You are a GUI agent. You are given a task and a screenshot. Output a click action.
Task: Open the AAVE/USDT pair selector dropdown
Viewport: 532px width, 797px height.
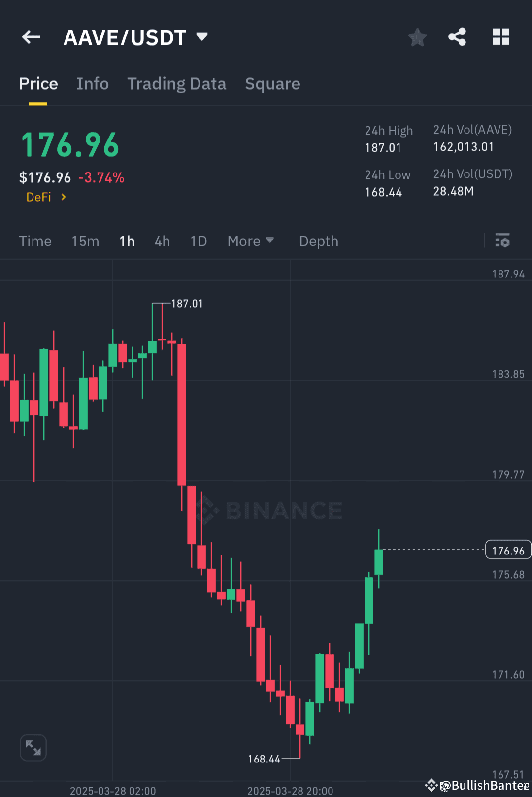pos(201,36)
